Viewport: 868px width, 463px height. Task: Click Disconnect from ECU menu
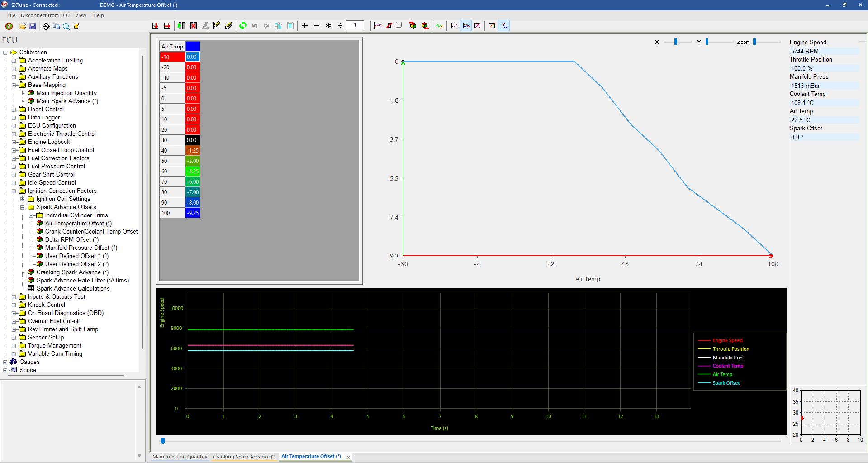pyautogui.click(x=45, y=15)
